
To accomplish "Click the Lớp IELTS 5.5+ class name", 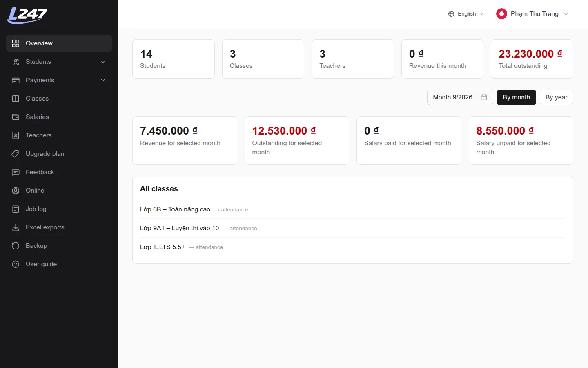I will (x=163, y=247).
